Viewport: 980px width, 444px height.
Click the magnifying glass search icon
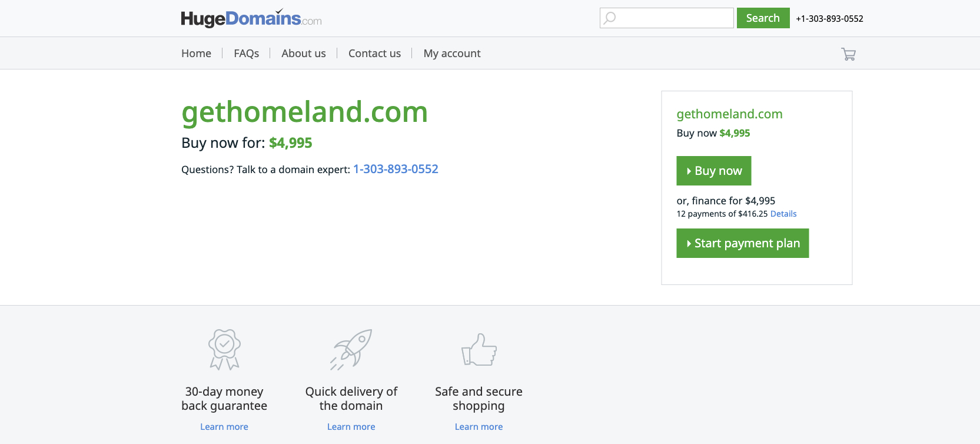(610, 18)
